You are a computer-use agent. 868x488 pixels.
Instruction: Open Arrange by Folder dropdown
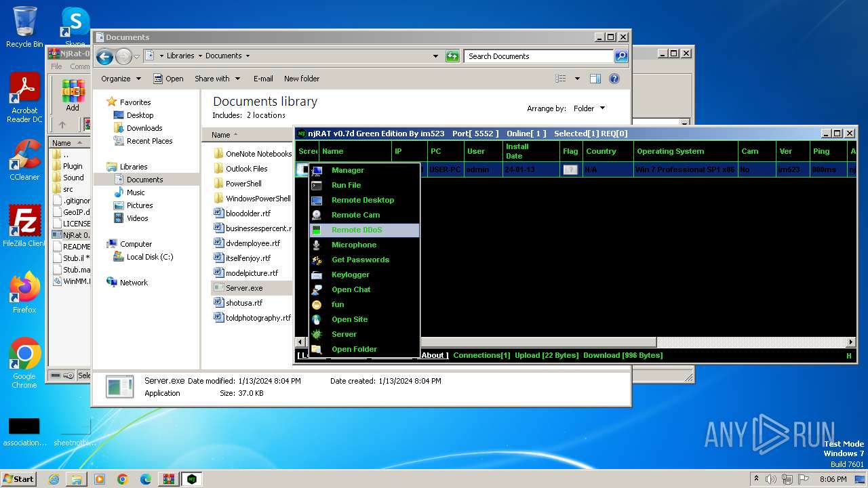589,108
